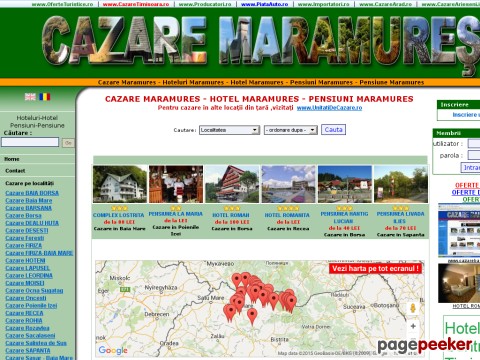
Task: Switch site language to English flag
Action: pos(30,97)
